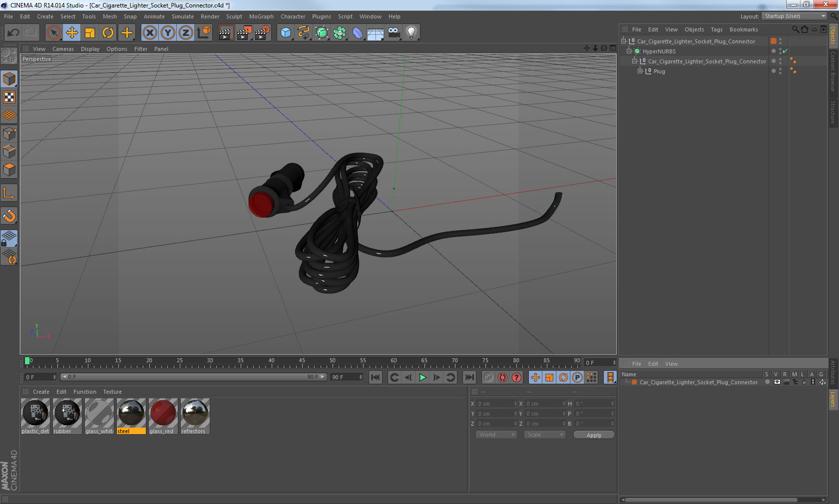Toggle visibility dots of Plug object
The image size is (839, 504).
pyautogui.click(x=781, y=71)
